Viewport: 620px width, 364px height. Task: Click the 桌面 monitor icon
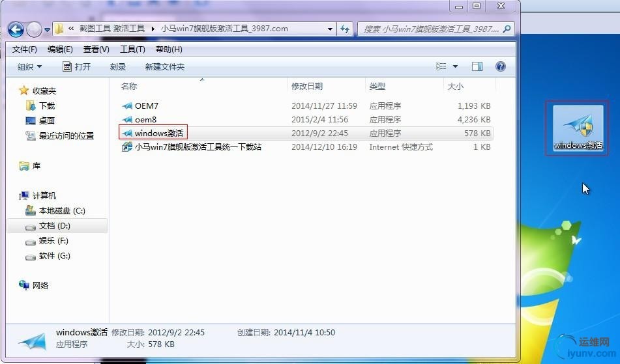pos(31,121)
